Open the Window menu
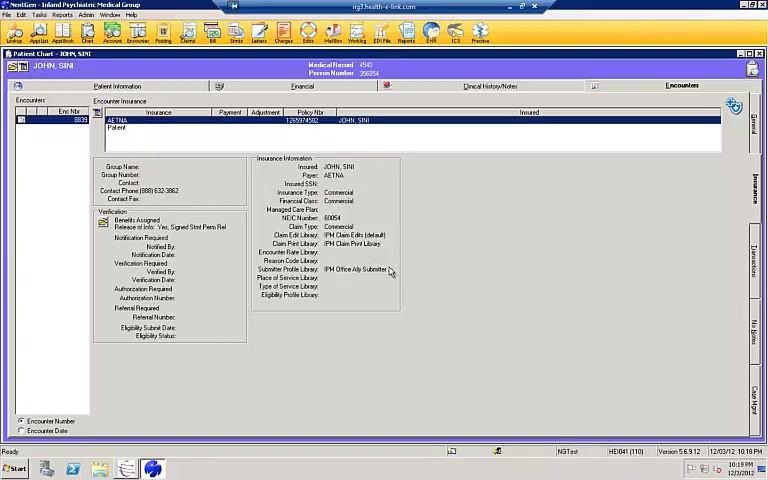Image resolution: width=768 pixels, height=480 pixels. (110, 15)
